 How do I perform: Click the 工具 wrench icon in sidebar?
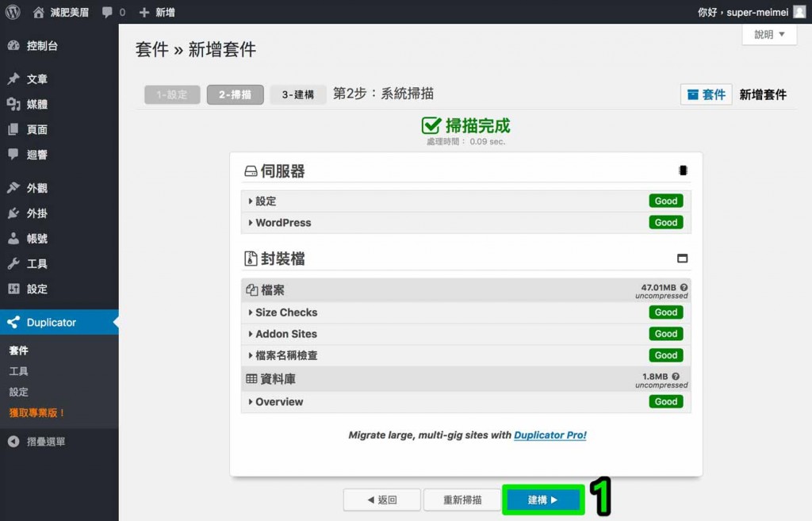coord(13,263)
